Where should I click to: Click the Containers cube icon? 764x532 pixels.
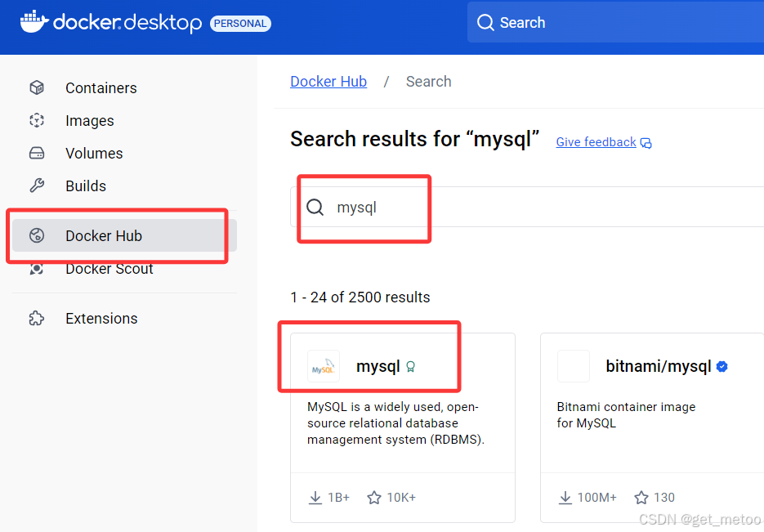tap(37, 87)
